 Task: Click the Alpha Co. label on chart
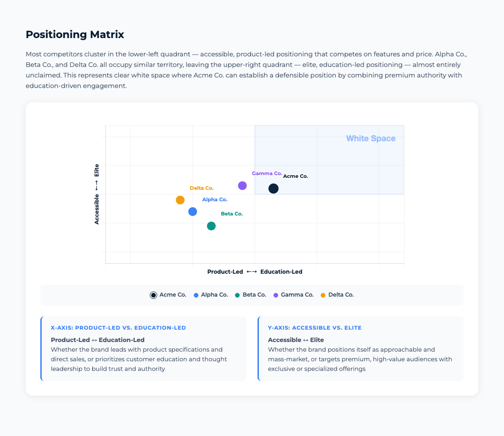tap(215, 199)
